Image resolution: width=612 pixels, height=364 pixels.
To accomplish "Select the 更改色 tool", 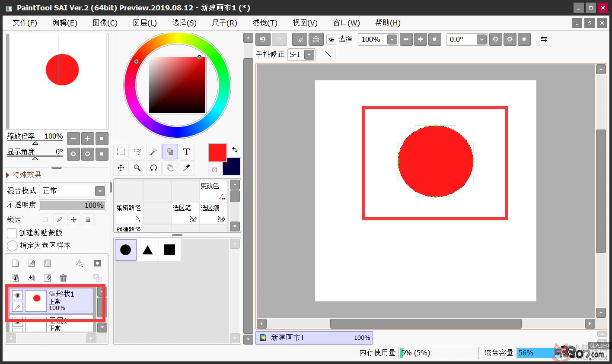I will [213, 191].
